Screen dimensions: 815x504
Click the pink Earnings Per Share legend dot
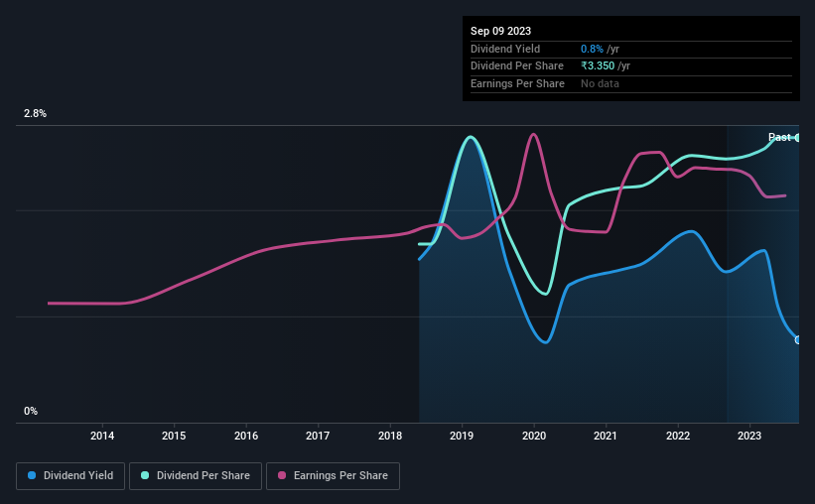pyautogui.click(x=282, y=475)
